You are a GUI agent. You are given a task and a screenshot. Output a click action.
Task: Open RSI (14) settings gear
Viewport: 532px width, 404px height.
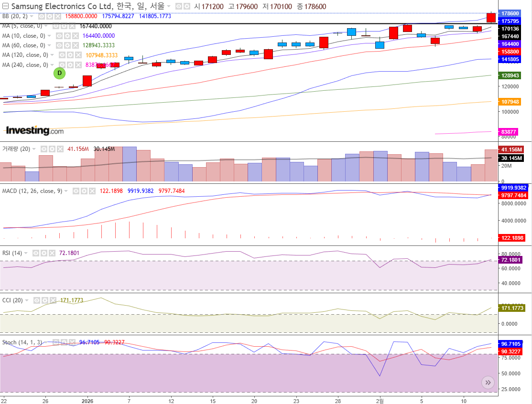[x=44, y=253]
